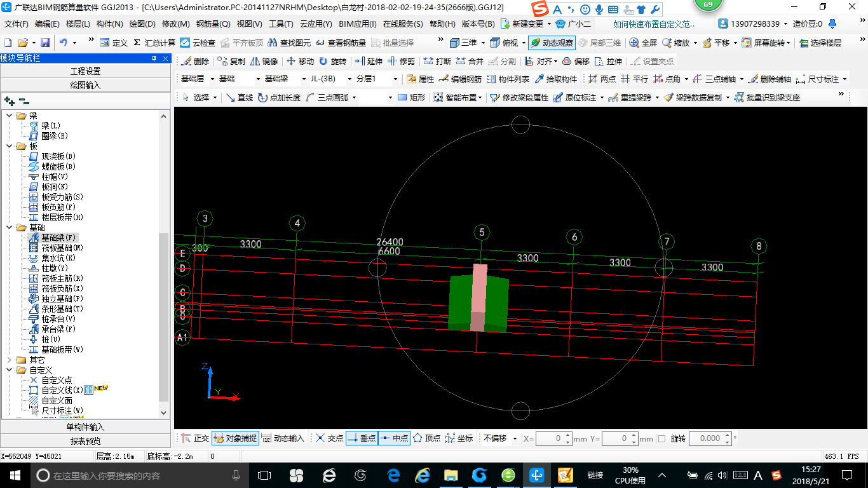
Task: Open 属性 (Properties) panel
Action: tap(420, 79)
